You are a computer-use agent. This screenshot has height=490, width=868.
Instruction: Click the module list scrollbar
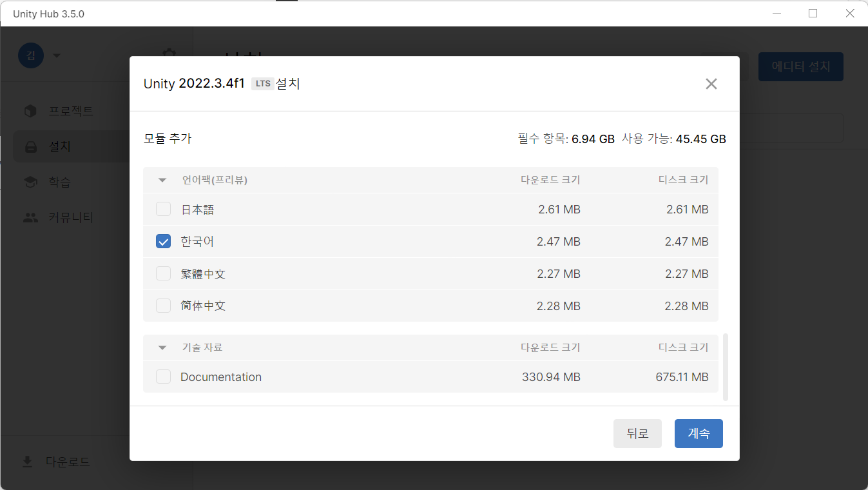point(726,367)
